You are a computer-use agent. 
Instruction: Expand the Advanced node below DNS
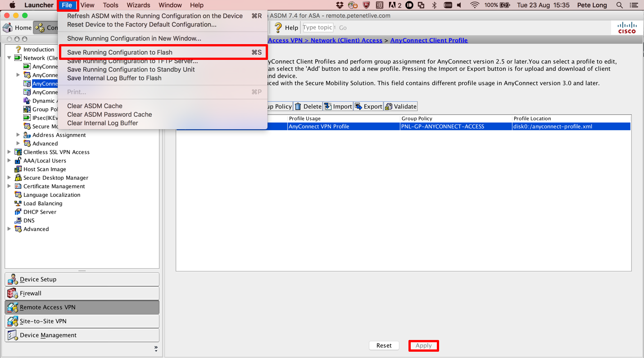coord(9,229)
